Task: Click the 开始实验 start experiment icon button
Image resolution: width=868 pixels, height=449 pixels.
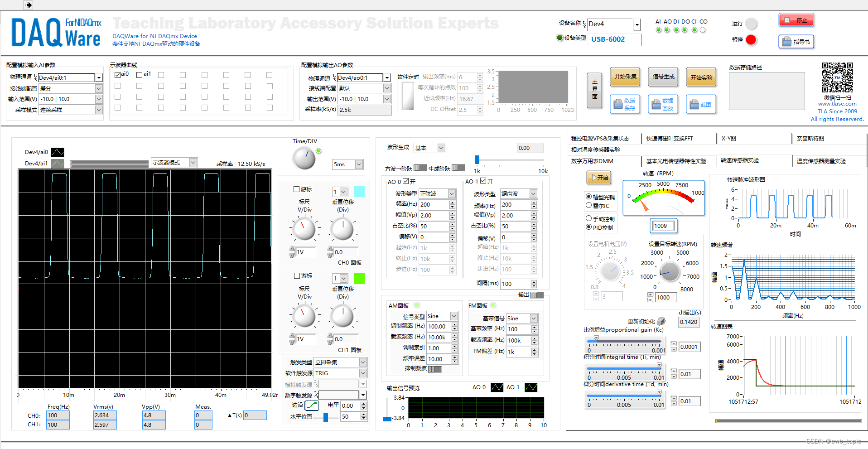Action: [701, 77]
